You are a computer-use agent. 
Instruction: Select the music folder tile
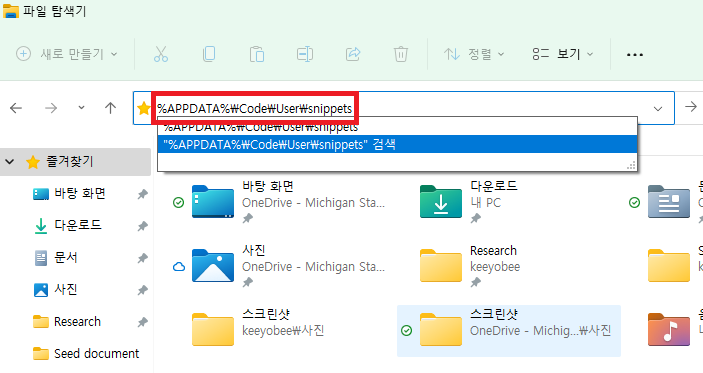click(x=668, y=330)
